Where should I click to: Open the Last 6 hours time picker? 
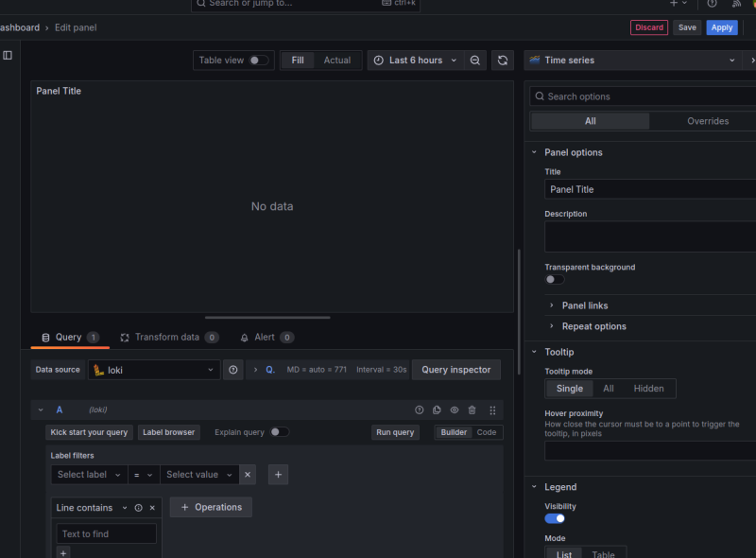click(x=415, y=61)
